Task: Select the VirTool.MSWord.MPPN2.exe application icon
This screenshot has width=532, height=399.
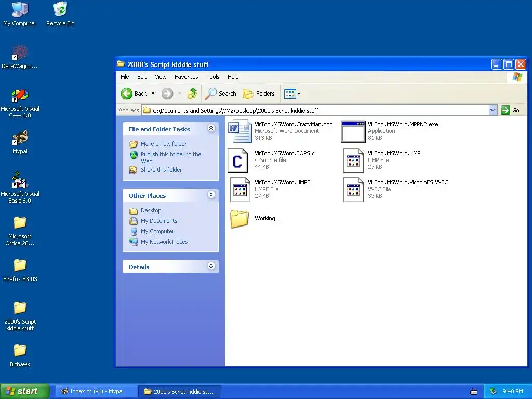Action: coord(353,131)
